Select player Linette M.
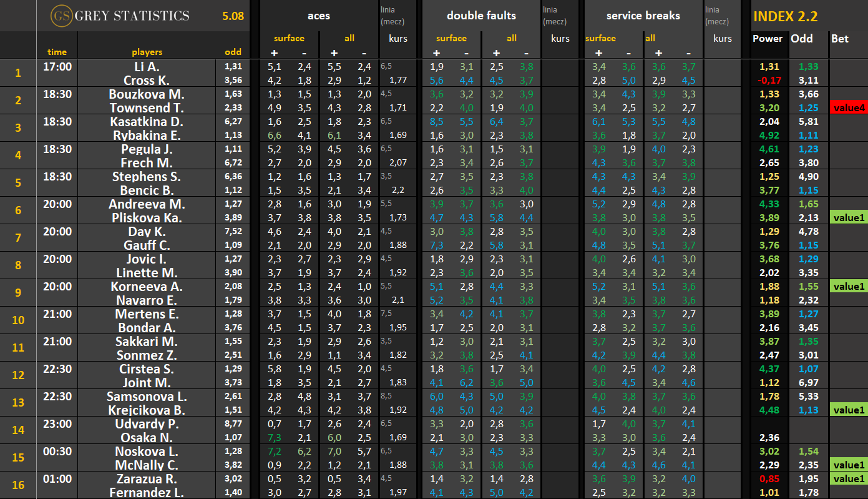The width and height of the screenshot is (868, 499). (x=147, y=272)
